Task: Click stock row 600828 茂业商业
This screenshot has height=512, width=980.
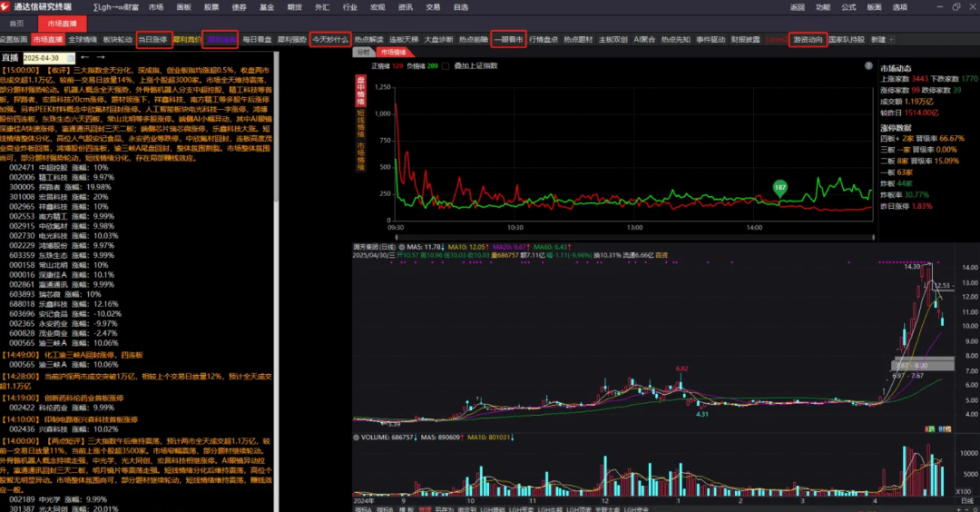Action: tap(63, 333)
